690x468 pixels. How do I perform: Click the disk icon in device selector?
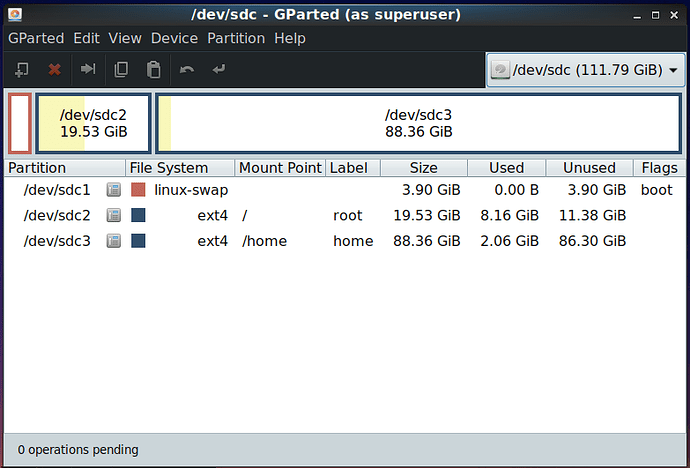point(500,70)
